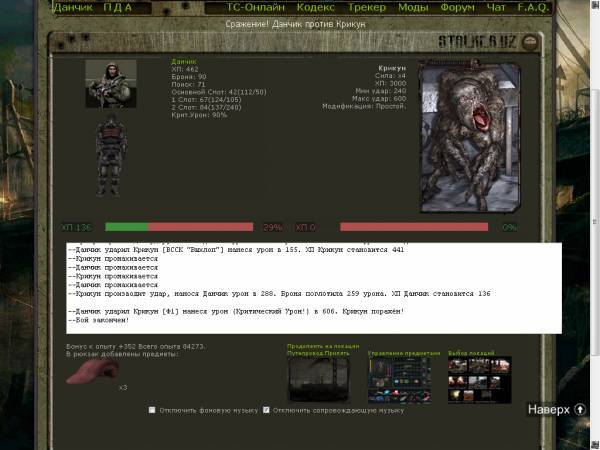Click the continue-at-location thumbnail image

click(x=319, y=379)
